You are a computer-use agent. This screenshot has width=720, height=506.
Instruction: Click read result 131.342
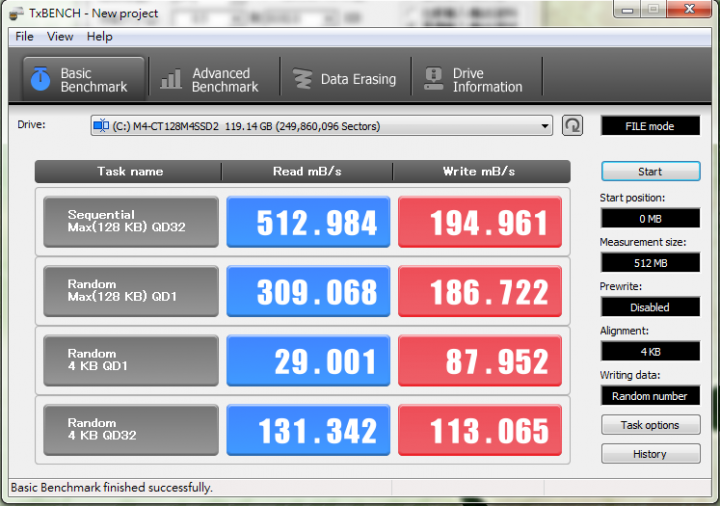coord(308,430)
